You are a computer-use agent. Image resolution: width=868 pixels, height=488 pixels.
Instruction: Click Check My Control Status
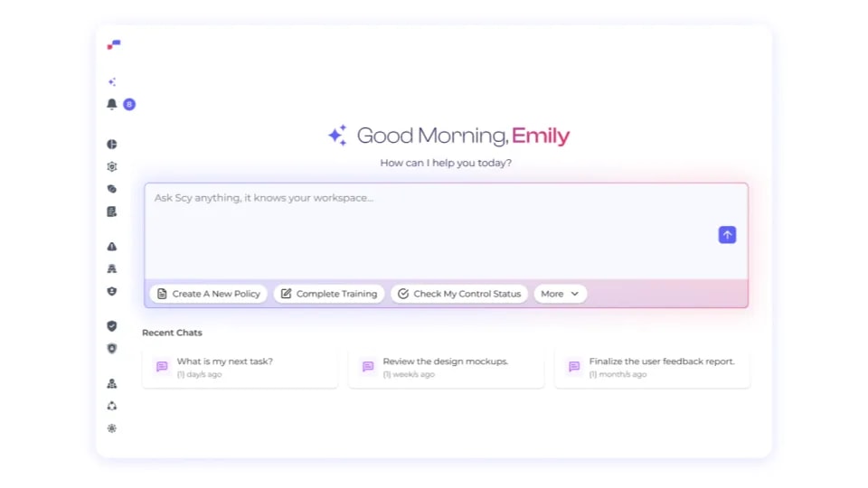pos(459,294)
